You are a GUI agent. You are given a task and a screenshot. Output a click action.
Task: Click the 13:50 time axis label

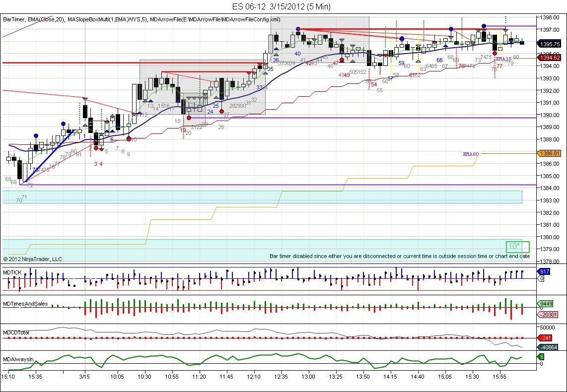tap(363, 377)
